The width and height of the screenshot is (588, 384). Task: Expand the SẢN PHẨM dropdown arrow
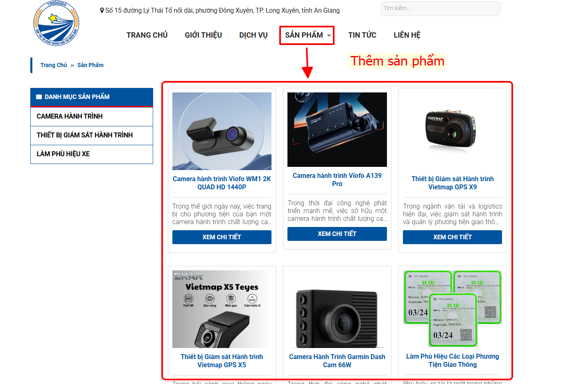[329, 36]
